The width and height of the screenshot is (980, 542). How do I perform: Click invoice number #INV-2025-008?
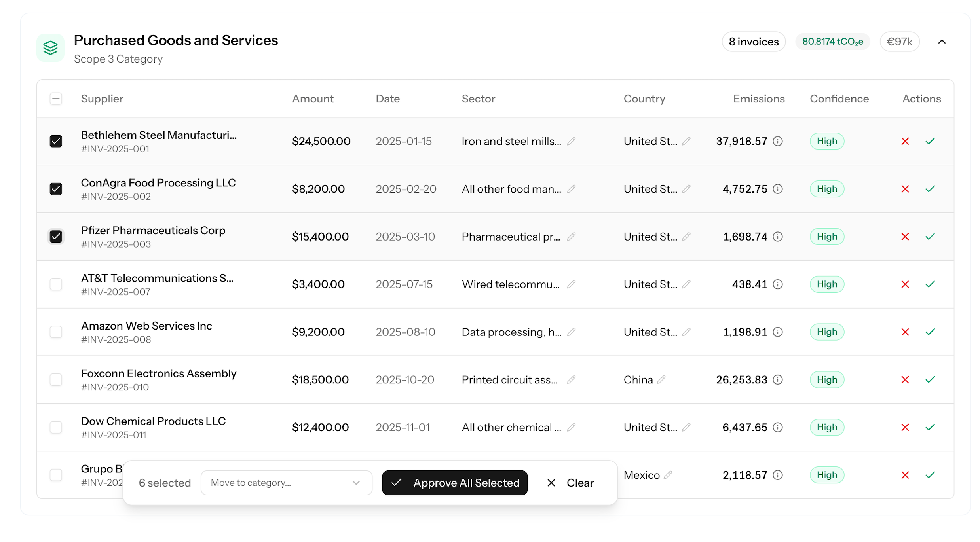pyautogui.click(x=116, y=339)
